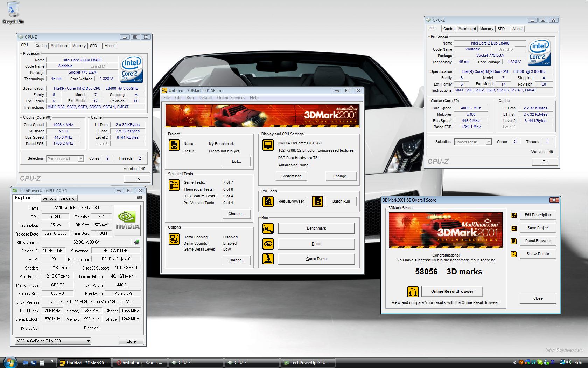Viewport: 588px width, 368px height.
Task: Click the ResultBrowser icon in score window
Action: 514,241
